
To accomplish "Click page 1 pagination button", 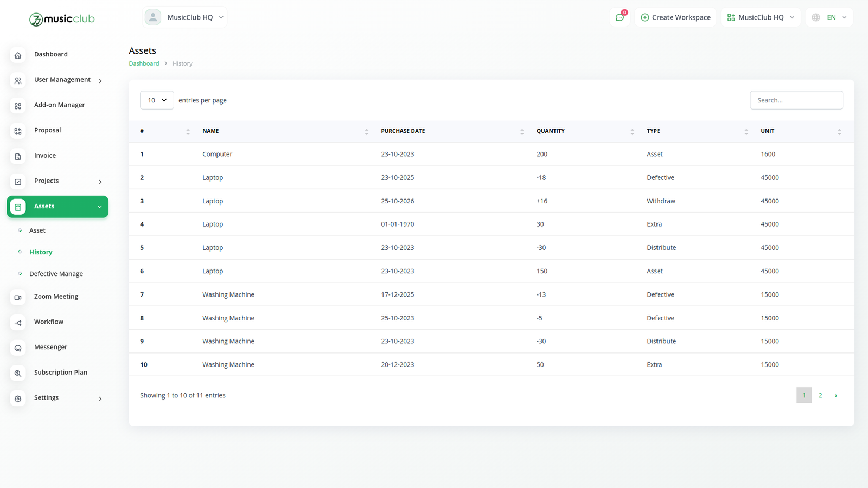I will (804, 395).
